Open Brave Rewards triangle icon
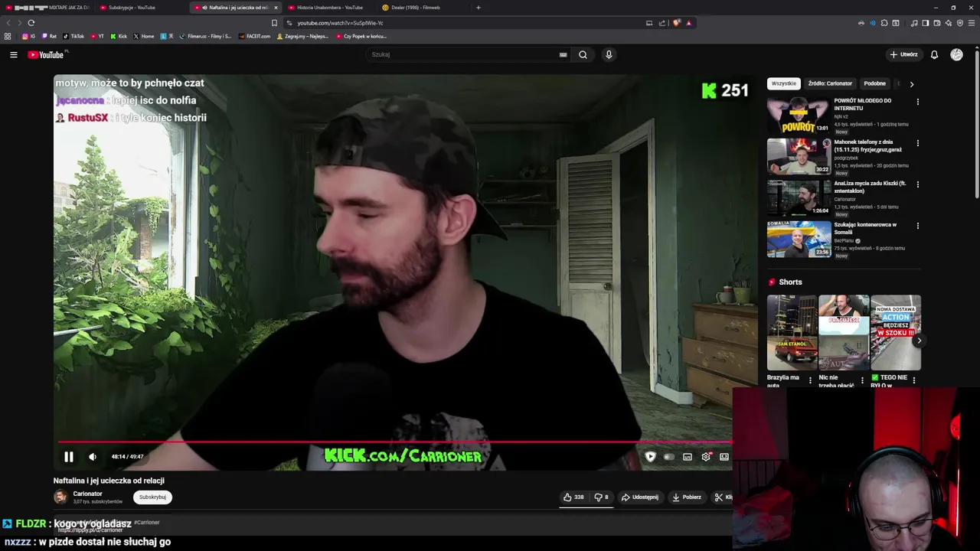 tap(688, 23)
